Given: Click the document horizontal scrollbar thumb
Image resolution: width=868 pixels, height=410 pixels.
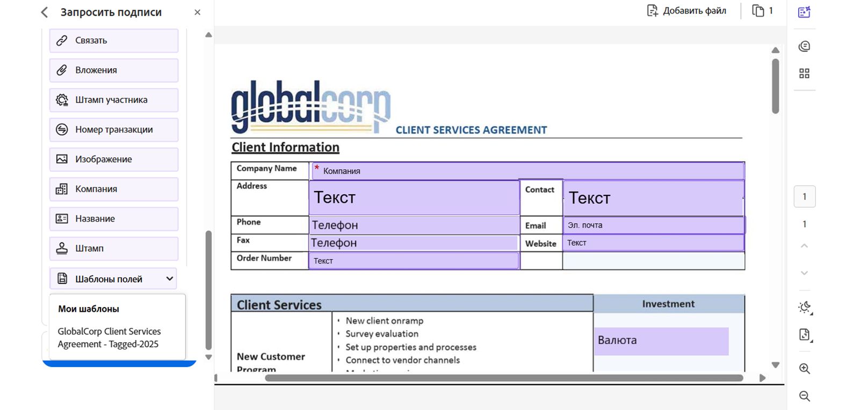Looking at the screenshot, I should pyautogui.click(x=504, y=378).
